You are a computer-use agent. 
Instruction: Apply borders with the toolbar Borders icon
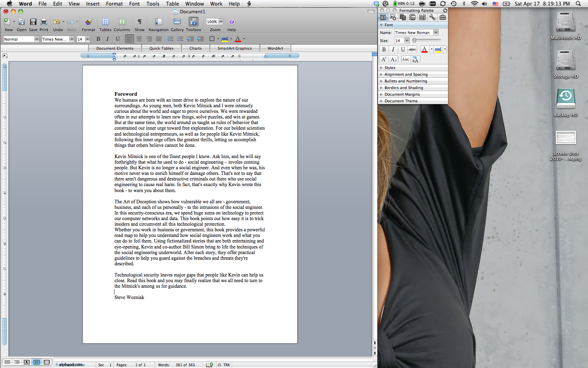pyautogui.click(x=212, y=39)
